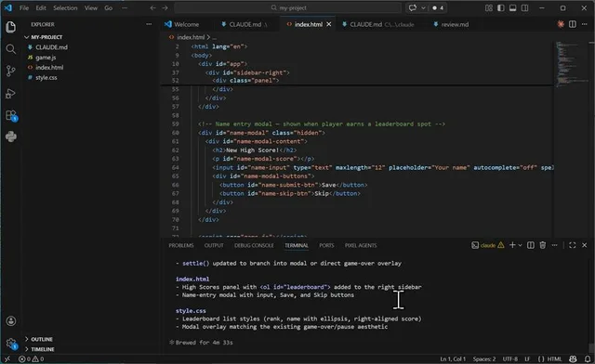This screenshot has width=595, height=364.
Task: Open Run and Debug view
Action: pos(10,93)
